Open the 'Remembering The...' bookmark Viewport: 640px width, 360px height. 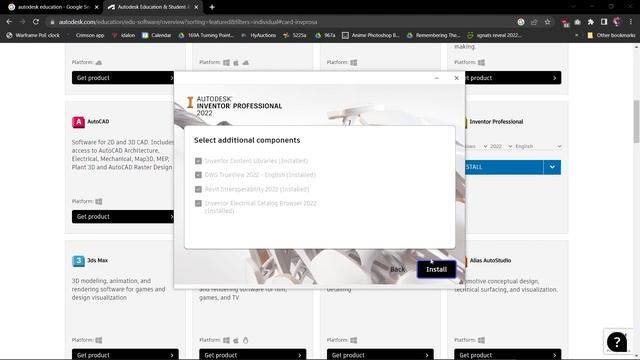pos(433,36)
